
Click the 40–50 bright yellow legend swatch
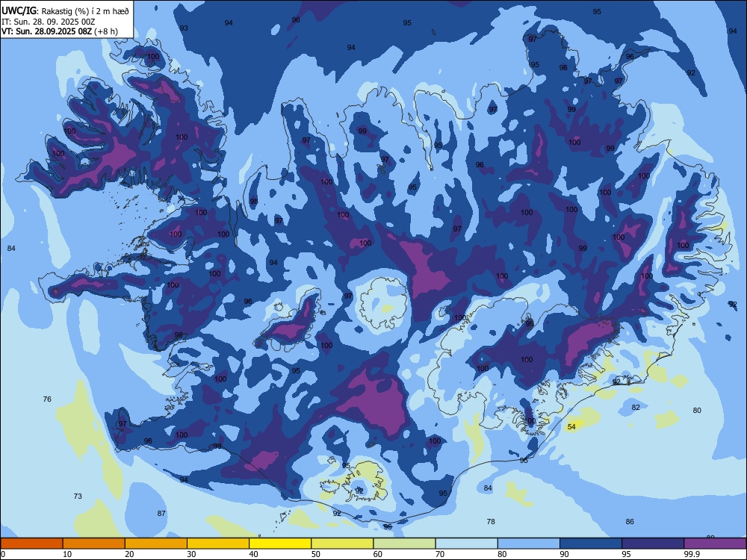coord(280,544)
